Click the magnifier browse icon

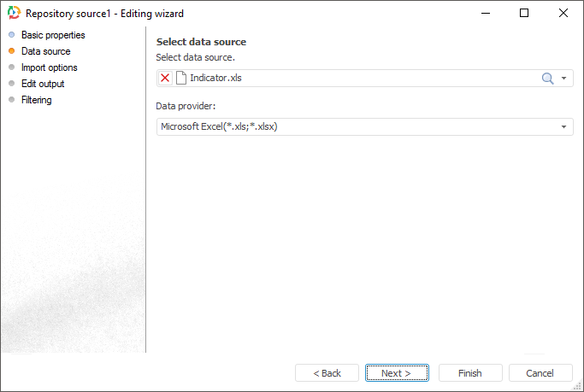548,78
